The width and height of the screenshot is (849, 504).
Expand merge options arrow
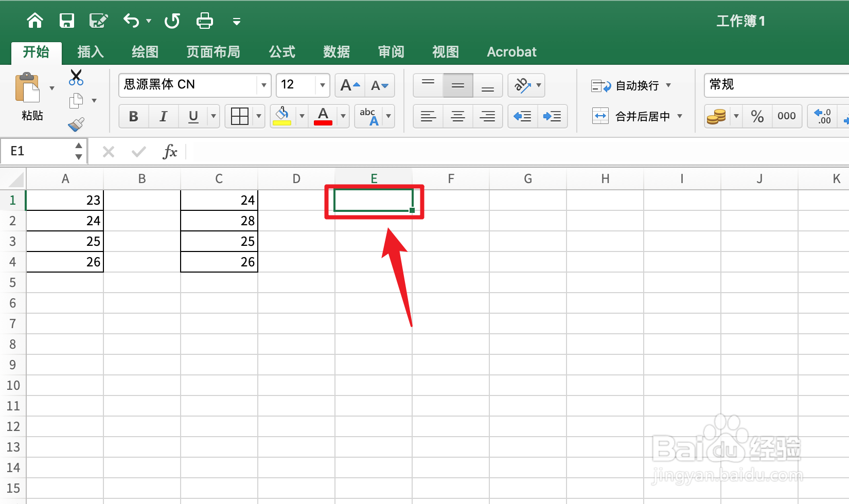coord(680,116)
